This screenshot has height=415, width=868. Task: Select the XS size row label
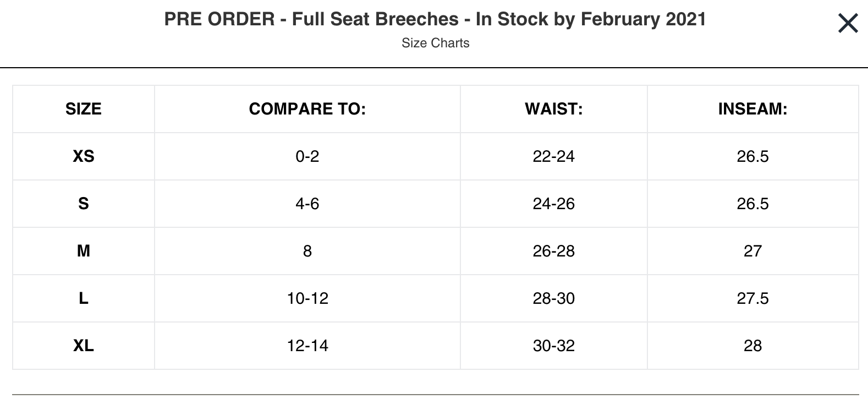84,156
